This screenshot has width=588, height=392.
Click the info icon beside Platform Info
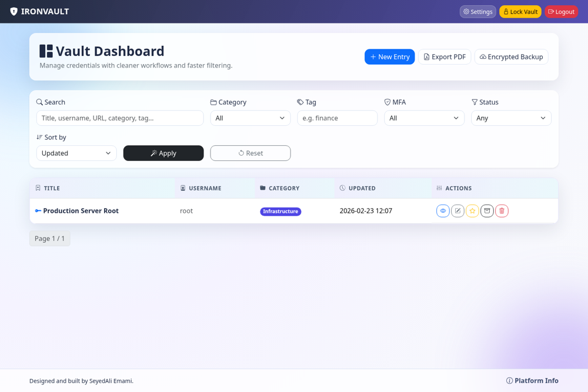pyautogui.click(x=509, y=381)
